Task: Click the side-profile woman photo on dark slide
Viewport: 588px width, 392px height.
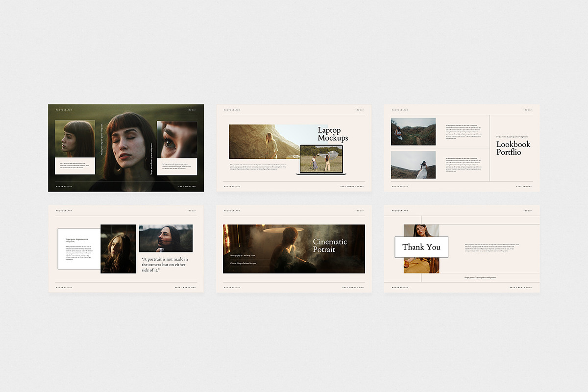Action: [x=75, y=139]
